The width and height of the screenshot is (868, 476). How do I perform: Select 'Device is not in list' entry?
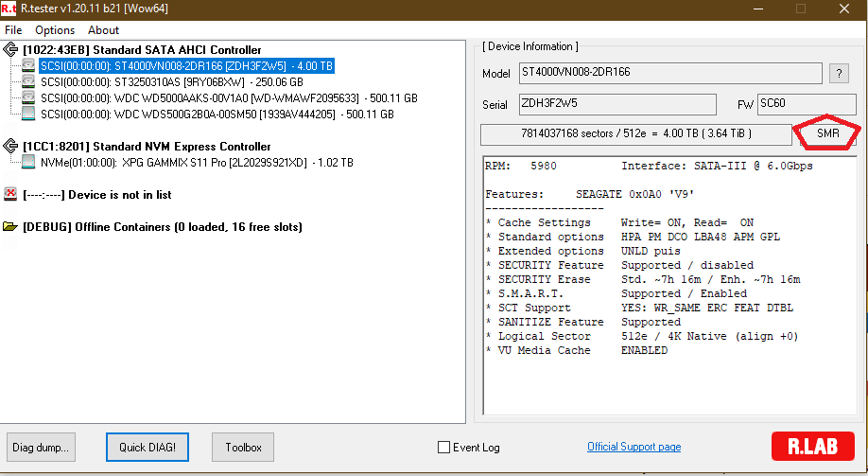pos(97,195)
